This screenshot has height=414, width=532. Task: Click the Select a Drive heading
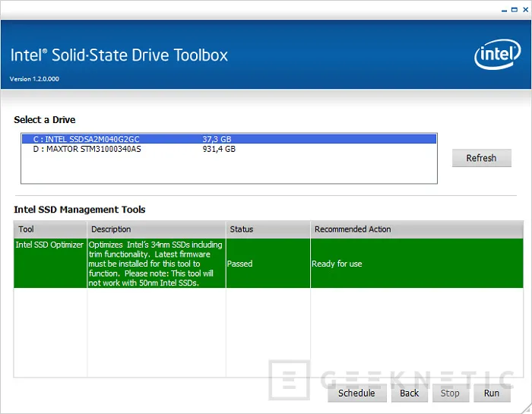[44, 120]
